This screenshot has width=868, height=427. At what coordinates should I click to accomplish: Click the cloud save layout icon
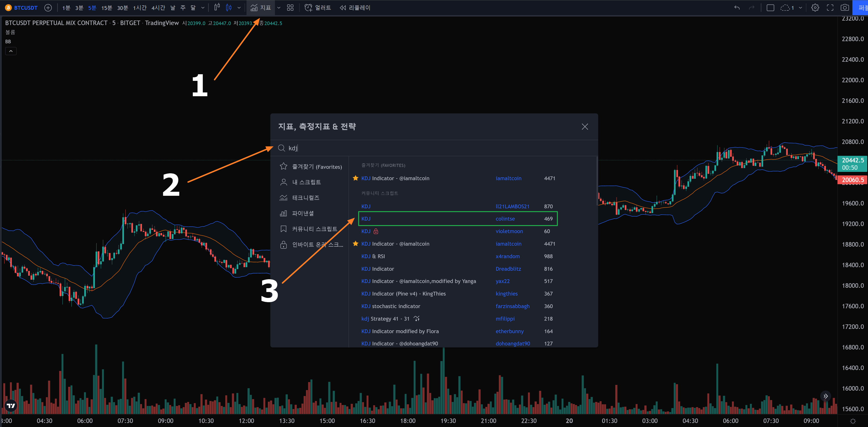(x=788, y=8)
